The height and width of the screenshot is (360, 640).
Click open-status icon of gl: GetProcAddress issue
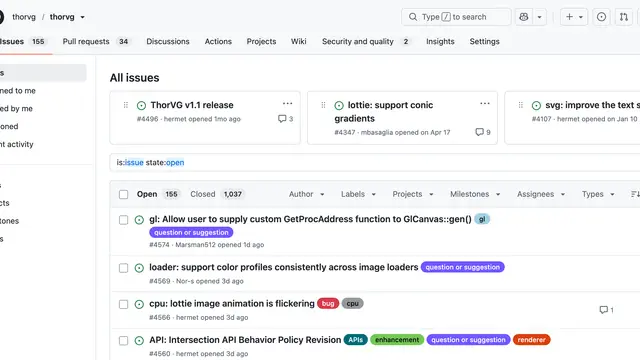point(139,220)
